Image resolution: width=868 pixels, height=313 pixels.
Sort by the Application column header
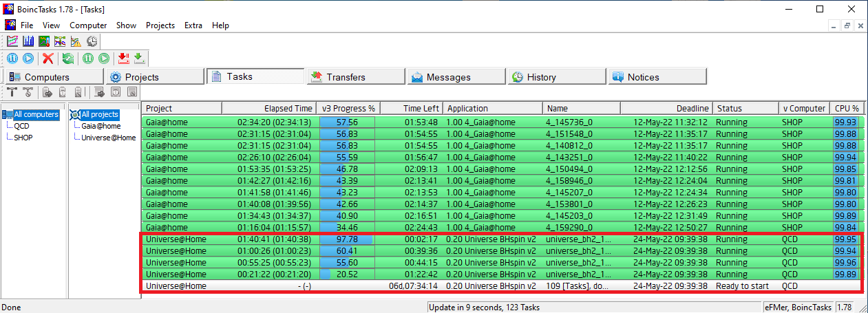(494, 108)
